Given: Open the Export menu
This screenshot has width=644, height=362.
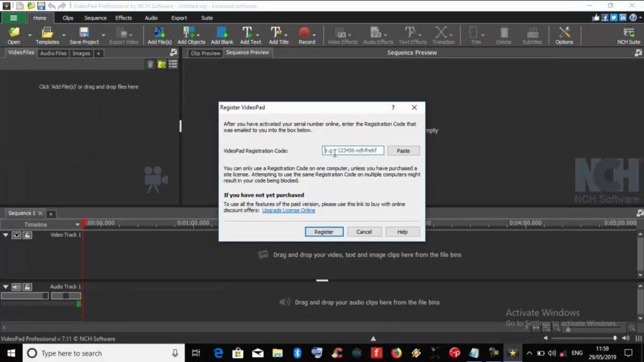Looking at the screenshot, I should click(179, 18).
